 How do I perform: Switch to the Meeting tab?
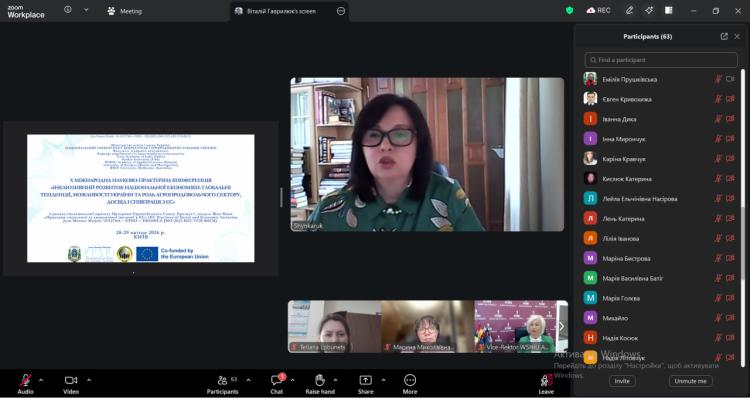tap(125, 11)
